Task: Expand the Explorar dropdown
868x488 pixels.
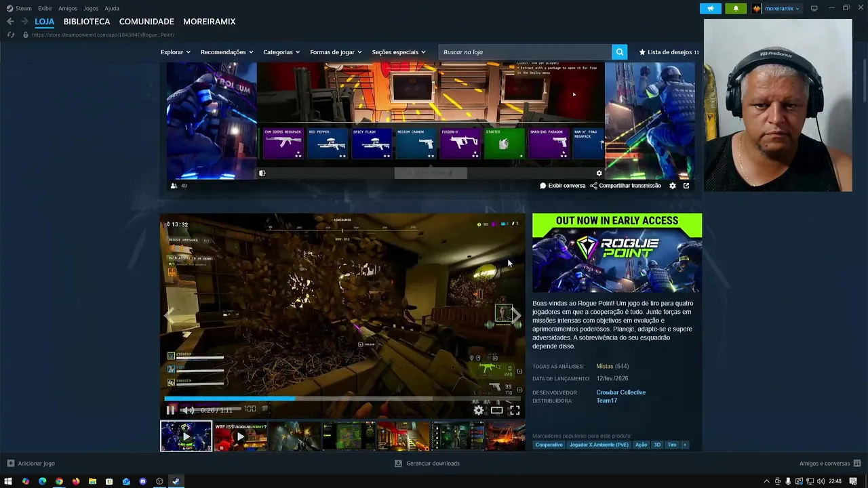Action: 175,52
